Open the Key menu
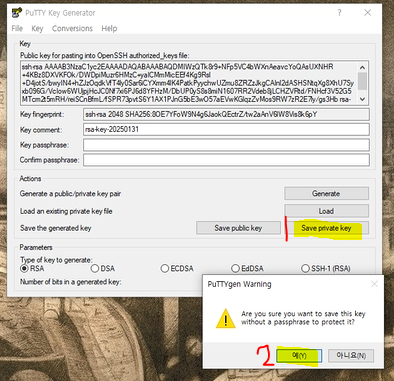 pyautogui.click(x=37, y=28)
